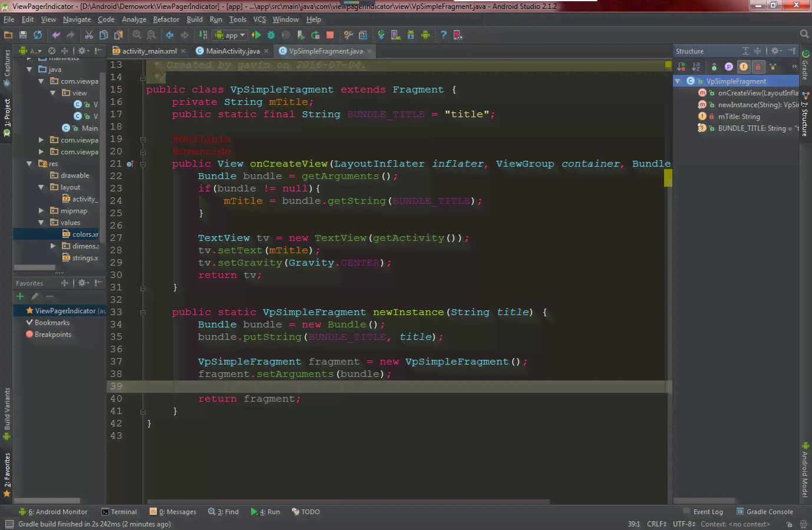This screenshot has height=530, width=812.
Task: Click the editor horizontal scrollbar
Action: click(348, 502)
